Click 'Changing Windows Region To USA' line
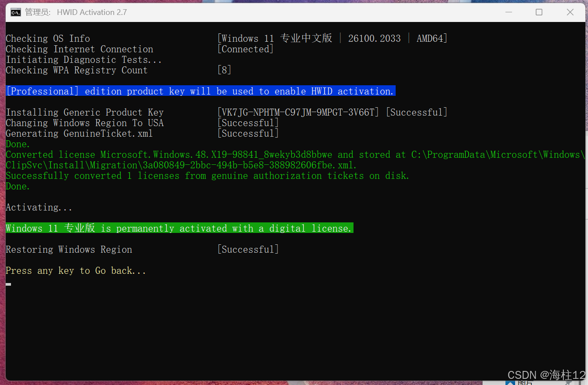The width and height of the screenshot is (588, 385). point(85,123)
